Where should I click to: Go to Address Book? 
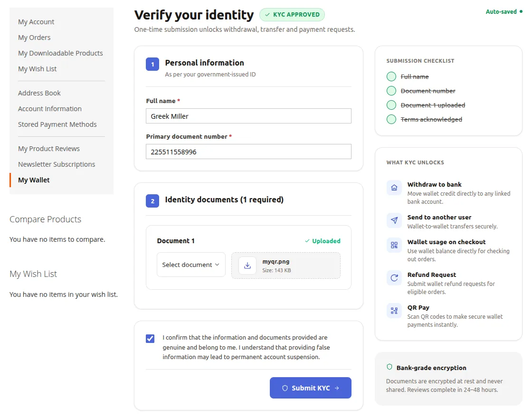[x=39, y=93]
